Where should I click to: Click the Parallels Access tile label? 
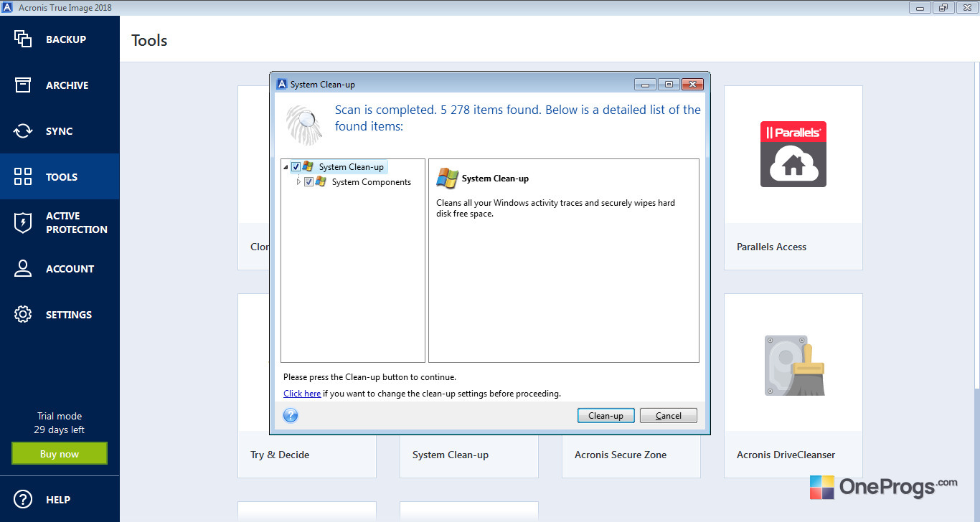(772, 247)
